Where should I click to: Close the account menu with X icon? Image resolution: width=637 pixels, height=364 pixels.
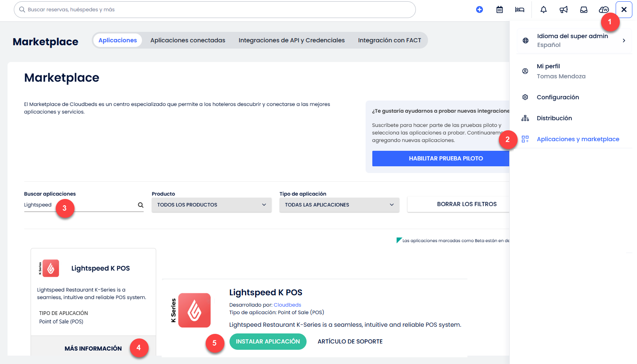(624, 10)
